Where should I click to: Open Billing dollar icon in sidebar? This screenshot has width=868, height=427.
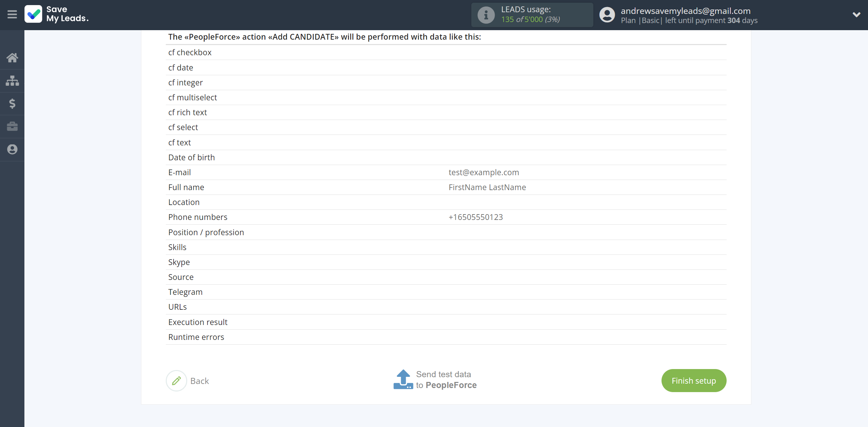click(12, 103)
